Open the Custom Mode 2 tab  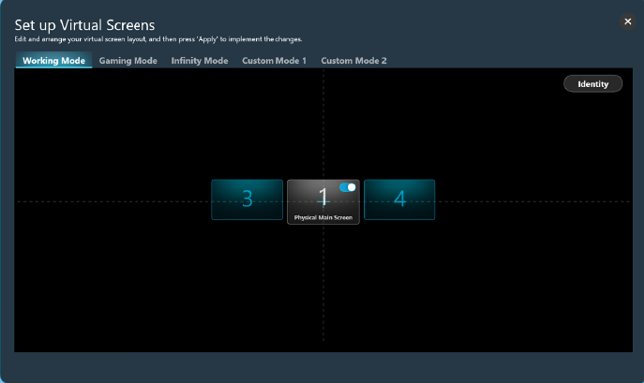point(354,60)
